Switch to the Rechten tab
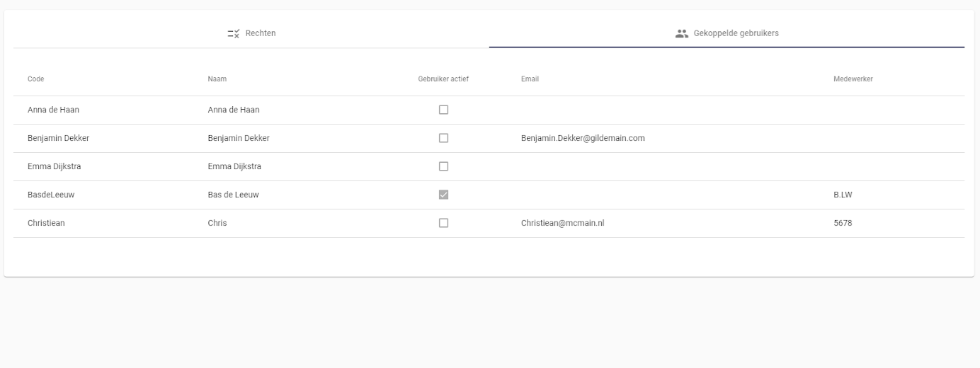The width and height of the screenshot is (980, 368). pos(251,33)
